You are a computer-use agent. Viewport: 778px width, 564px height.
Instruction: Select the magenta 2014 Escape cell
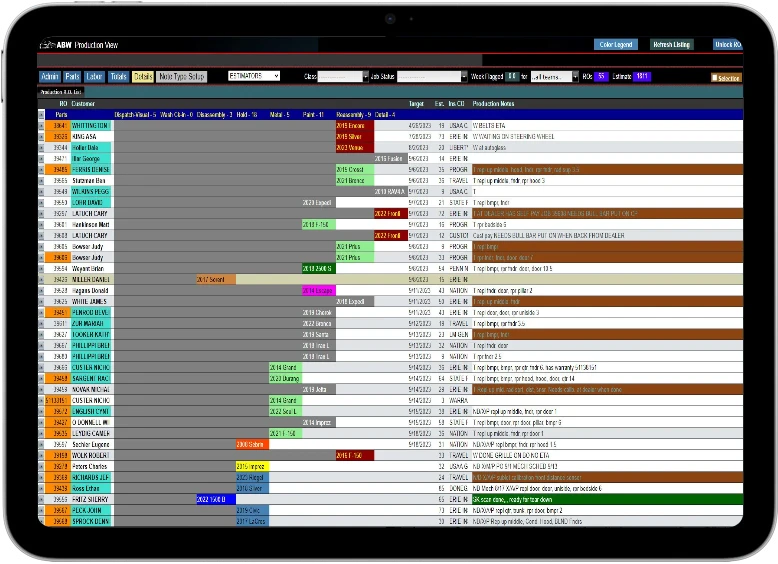pos(319,291)
